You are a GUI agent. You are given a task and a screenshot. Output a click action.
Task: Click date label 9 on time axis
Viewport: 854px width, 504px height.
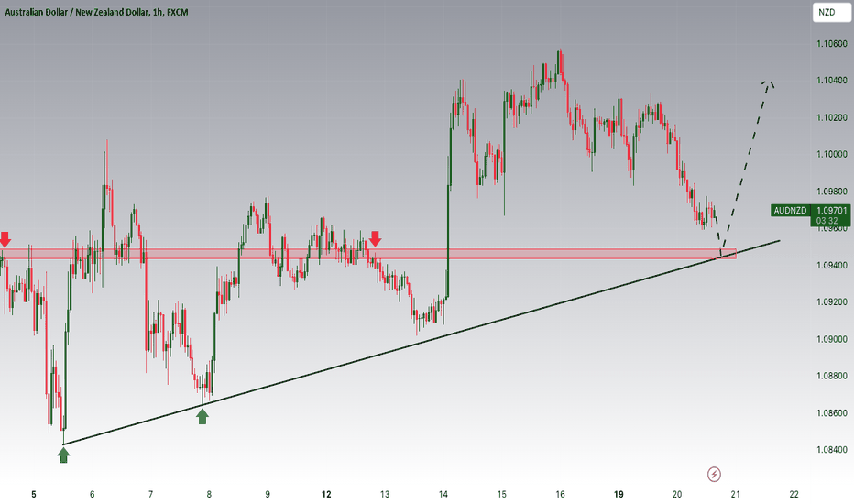click(x=268, y=494)
